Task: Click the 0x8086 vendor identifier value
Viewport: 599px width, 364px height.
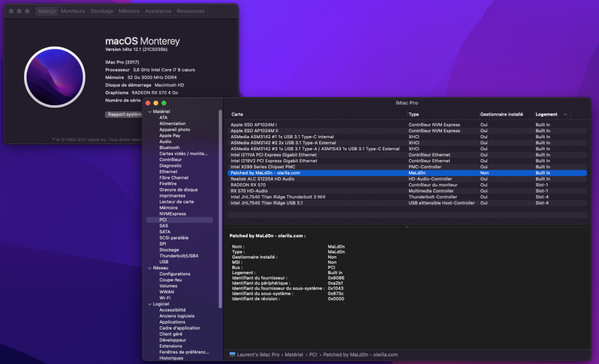Action: 336,278
